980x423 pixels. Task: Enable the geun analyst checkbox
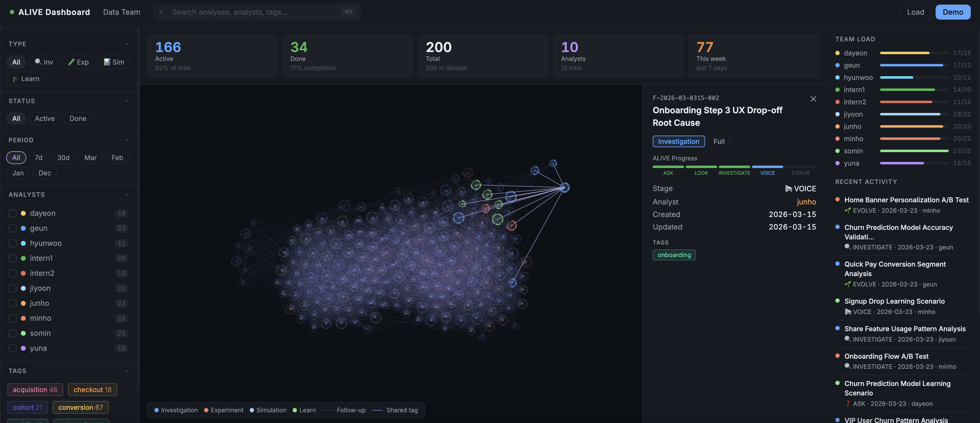click(13, 228)
